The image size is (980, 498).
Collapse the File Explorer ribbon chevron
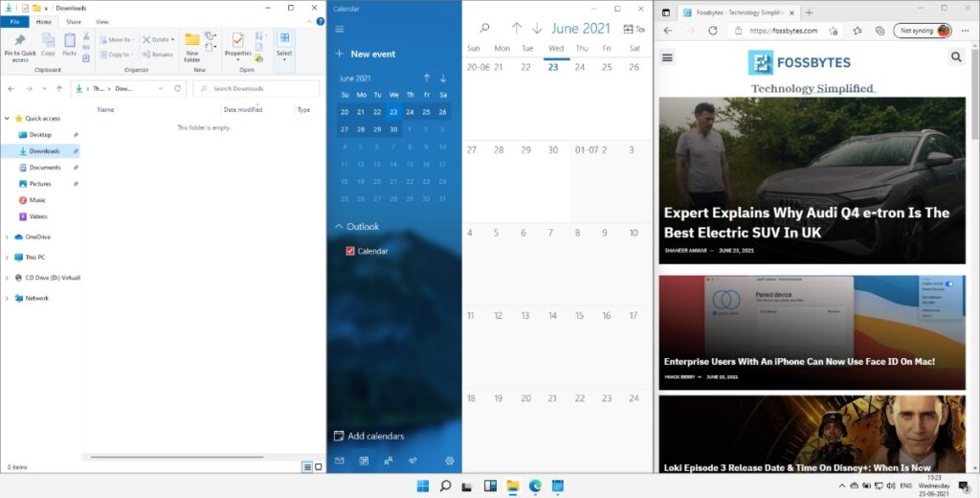click(309, 21)
